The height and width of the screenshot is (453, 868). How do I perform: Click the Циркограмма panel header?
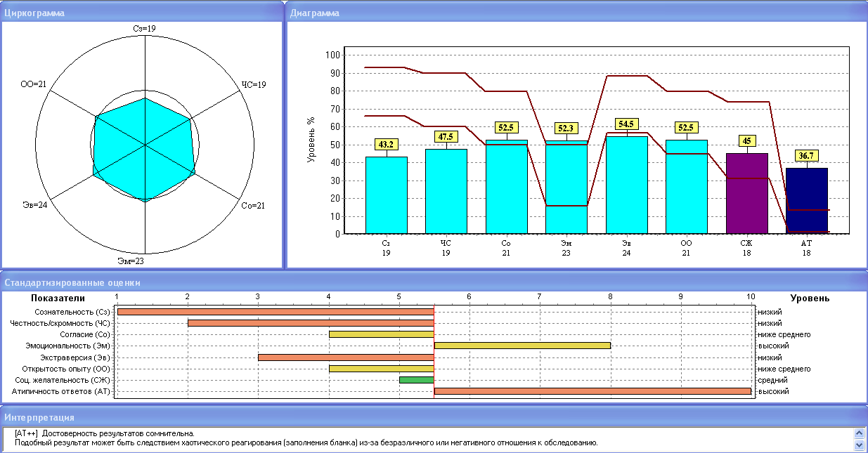click(35, 13)
